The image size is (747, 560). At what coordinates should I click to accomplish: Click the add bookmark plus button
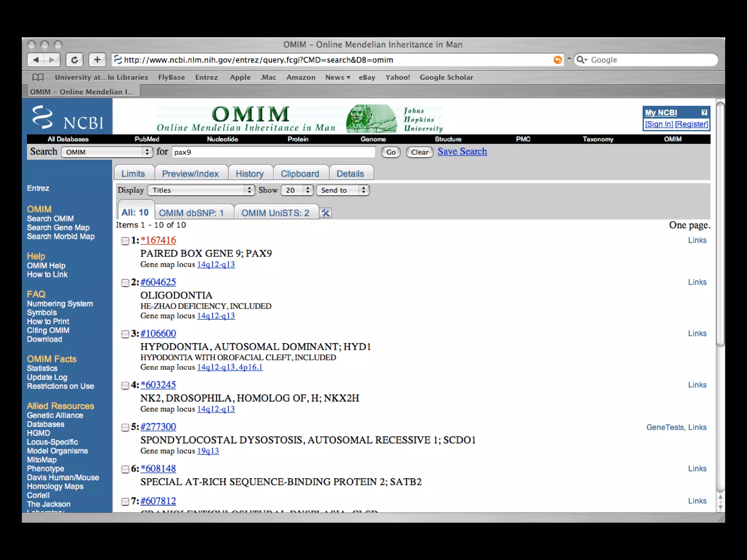[97, 60]
